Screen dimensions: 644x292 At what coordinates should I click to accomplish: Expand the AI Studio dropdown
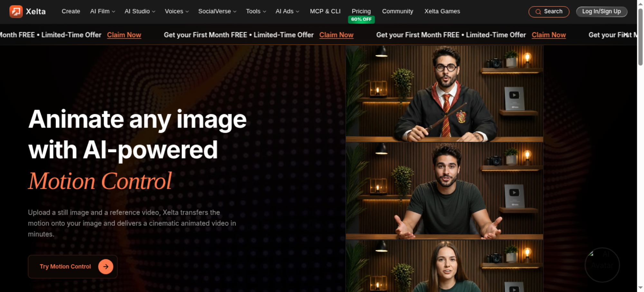(x=140, y=11)
